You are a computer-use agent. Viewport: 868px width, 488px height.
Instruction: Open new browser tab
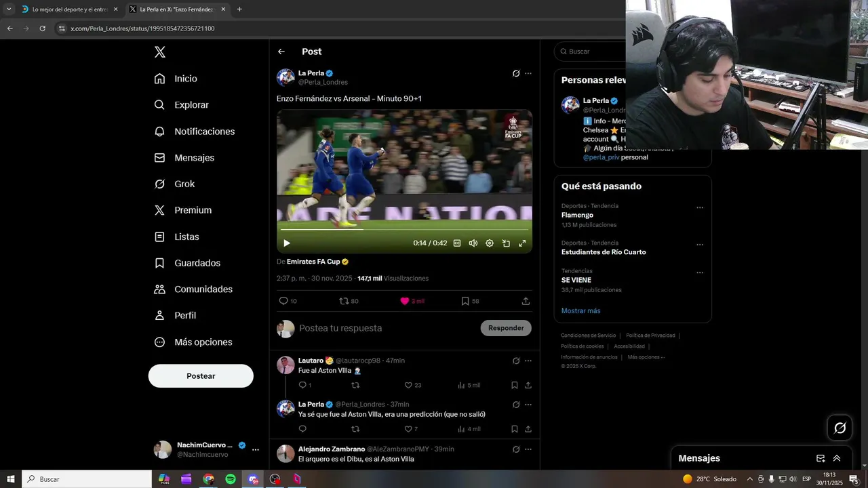[239, 9]
